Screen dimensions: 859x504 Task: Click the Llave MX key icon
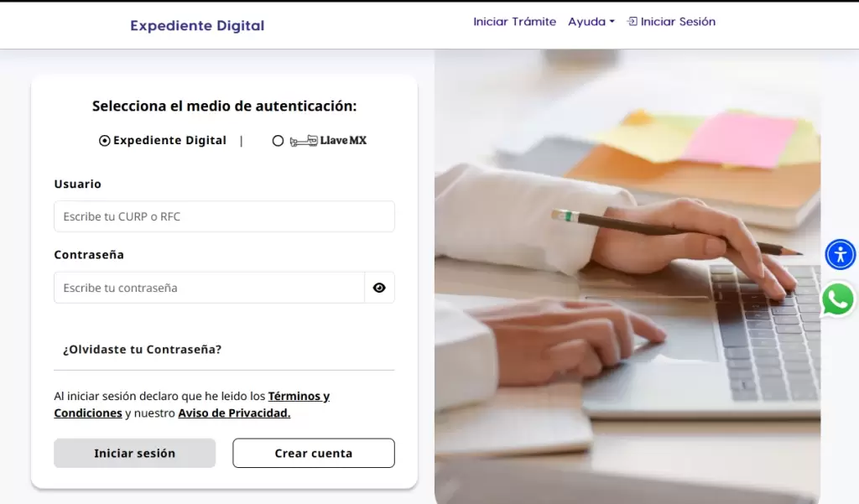pyautogui.click(x=302, y=140)
